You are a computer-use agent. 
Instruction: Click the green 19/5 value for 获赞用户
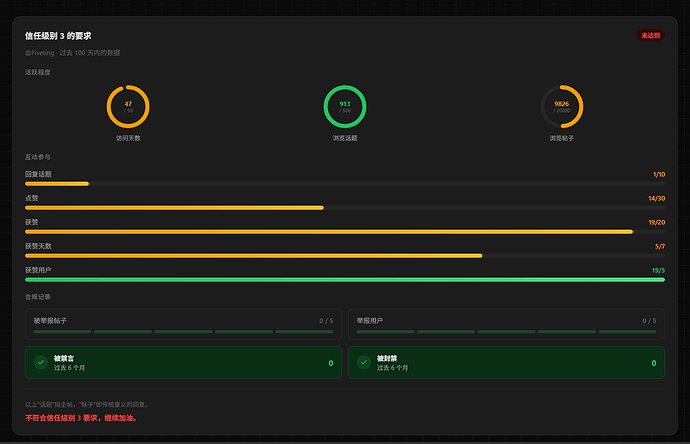coord(658,271)
